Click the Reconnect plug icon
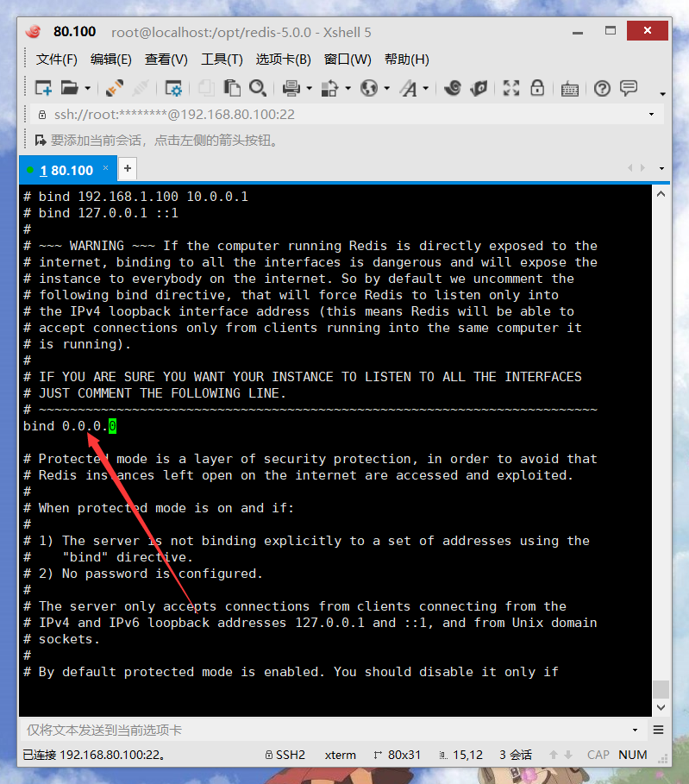Viewport: 689px width, 784px height. (115, 88)
